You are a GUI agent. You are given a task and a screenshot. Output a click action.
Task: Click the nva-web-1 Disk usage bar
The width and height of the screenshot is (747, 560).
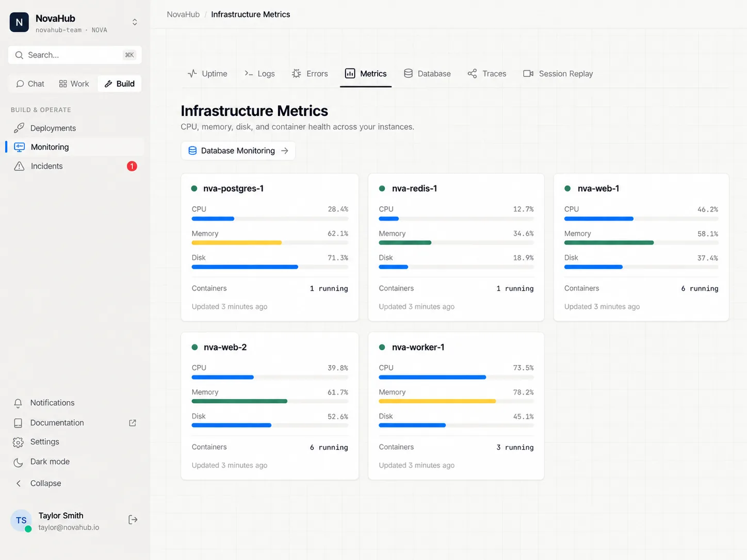[x=641, y=267]
